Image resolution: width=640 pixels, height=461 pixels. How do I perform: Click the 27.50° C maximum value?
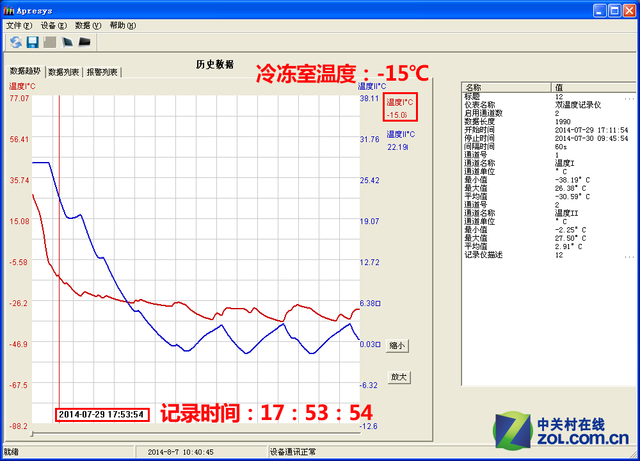pos(570,238)
